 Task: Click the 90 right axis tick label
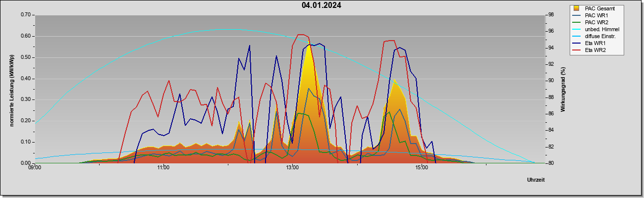[x=543, y=81]
